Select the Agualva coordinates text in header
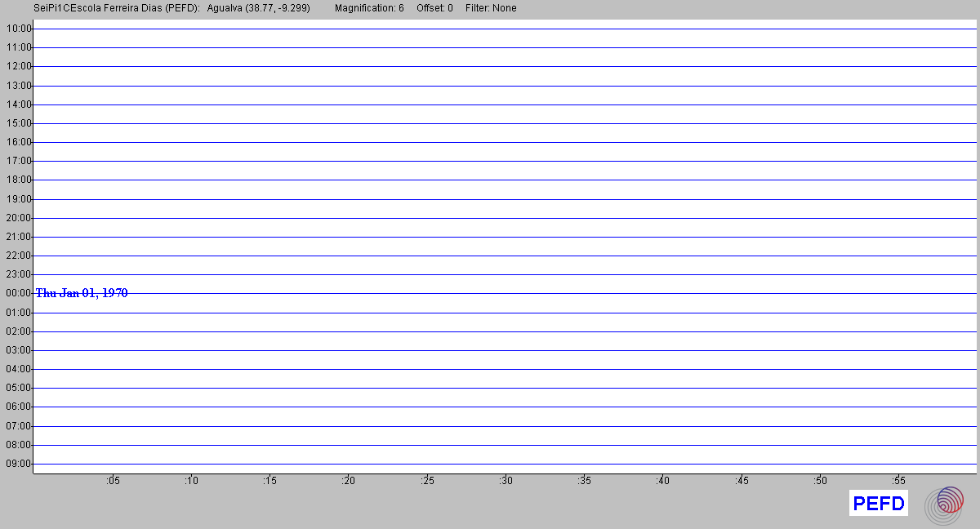This screenshot has height=529, width=980. click(259, 8)
